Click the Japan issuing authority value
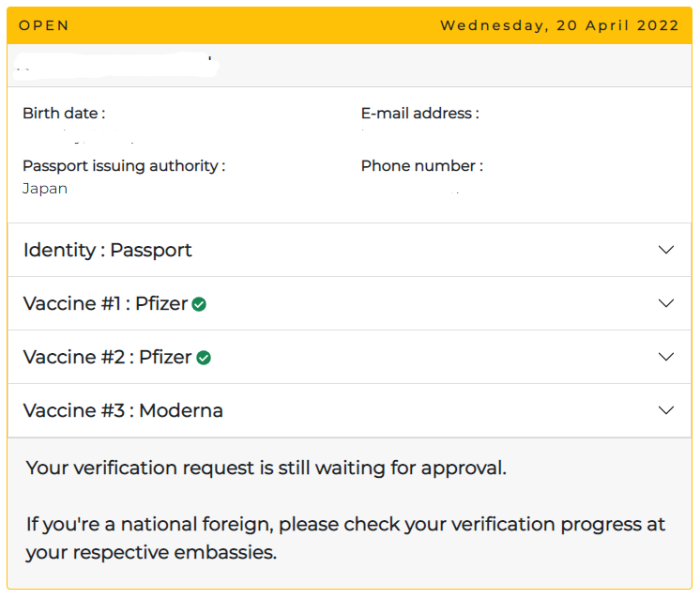 (45, 189)
